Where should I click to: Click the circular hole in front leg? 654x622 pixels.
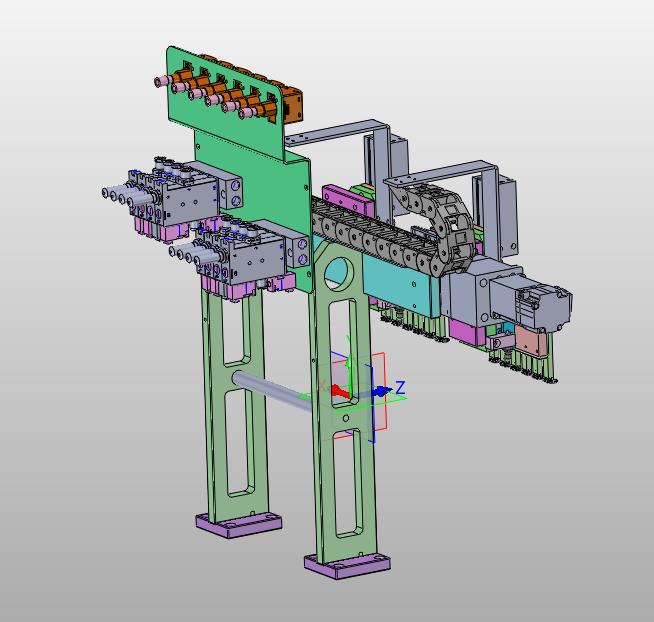point(339,274)
